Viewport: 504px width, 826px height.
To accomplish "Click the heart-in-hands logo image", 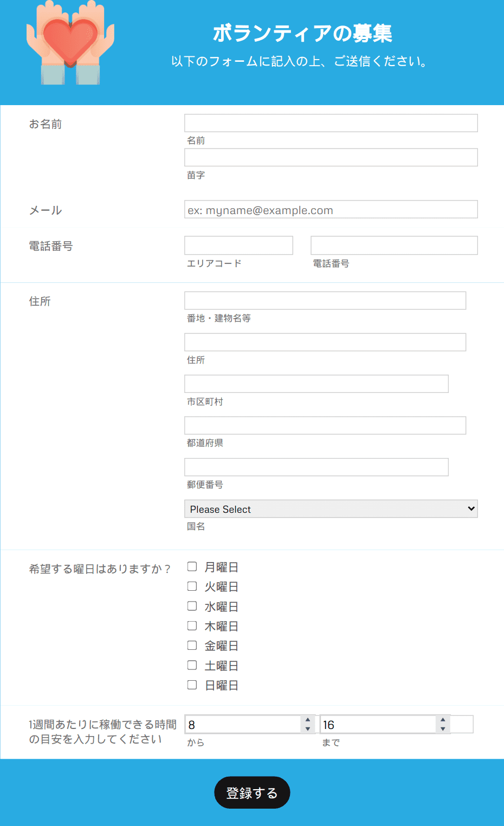I will click(70, 42).
